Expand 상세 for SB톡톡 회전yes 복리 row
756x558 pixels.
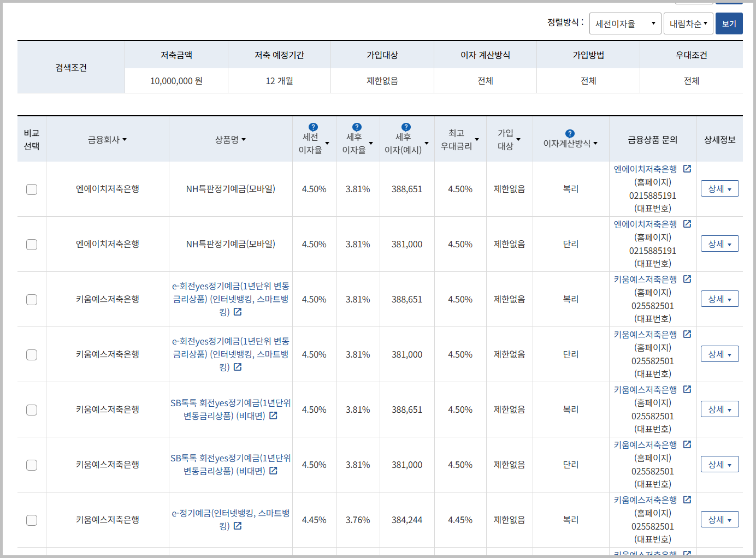pyautogui.click(x=719, y=409)
